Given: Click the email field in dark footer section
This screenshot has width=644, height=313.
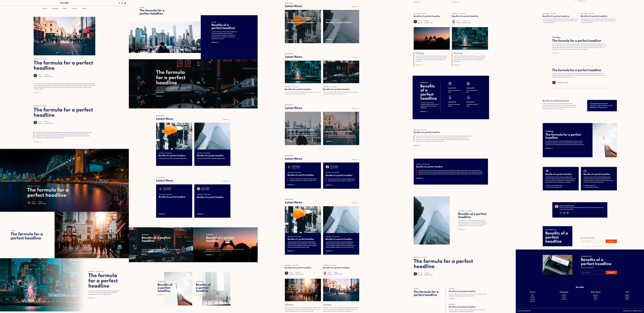Looking at the screenshot, I should coord(592,272).
